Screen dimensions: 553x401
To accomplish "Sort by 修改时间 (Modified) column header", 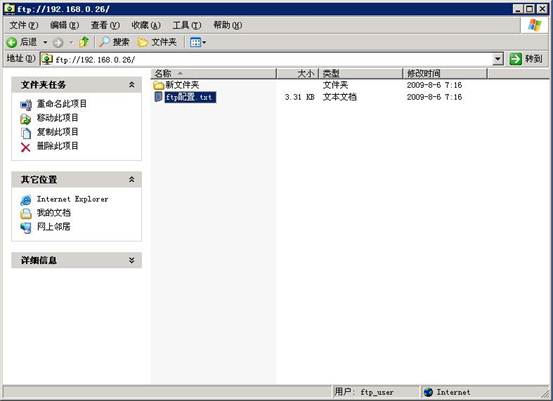I will pos(445,73).
